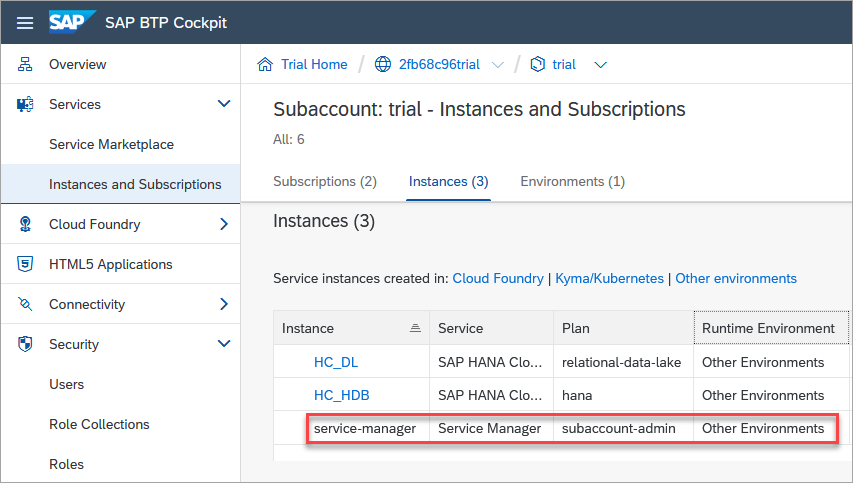Click the subaccount cube icon beside trial
Image resolution: width=853 pixels, height=483 pixels.
click(537, 64)
